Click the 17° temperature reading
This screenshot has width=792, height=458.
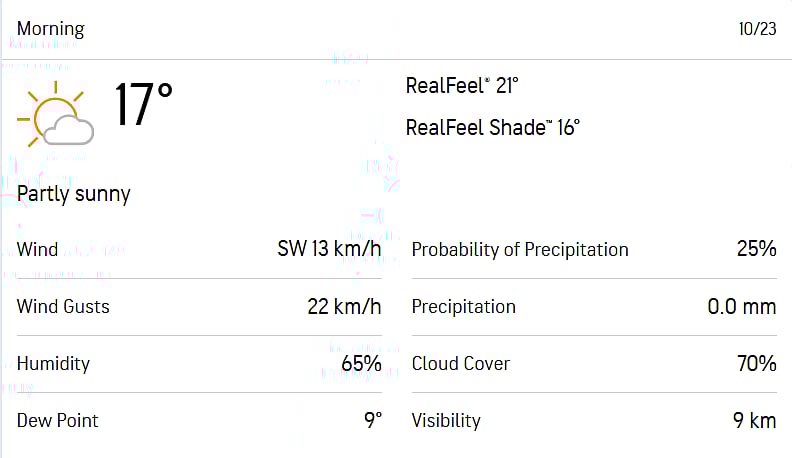pos(143,105)
